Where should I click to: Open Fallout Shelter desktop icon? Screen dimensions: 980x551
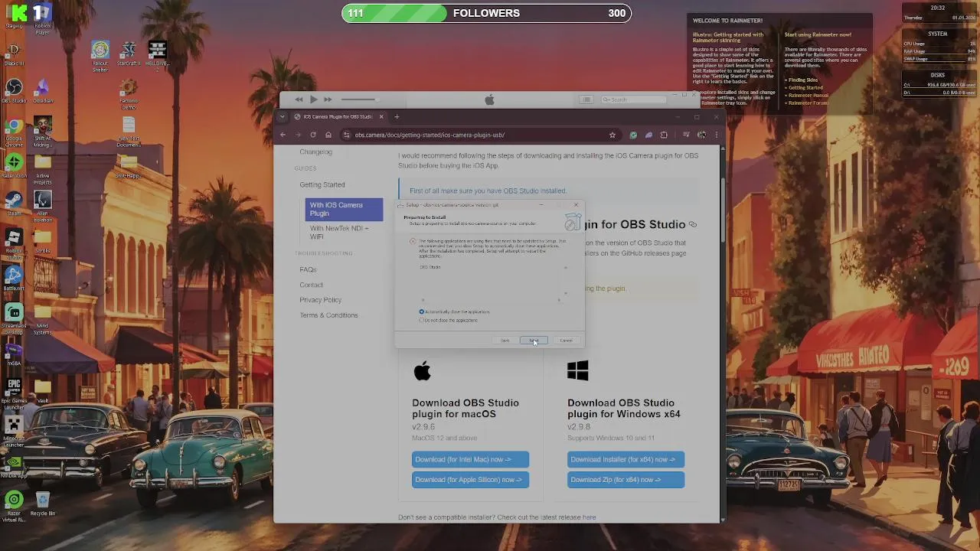pos(100,56)
